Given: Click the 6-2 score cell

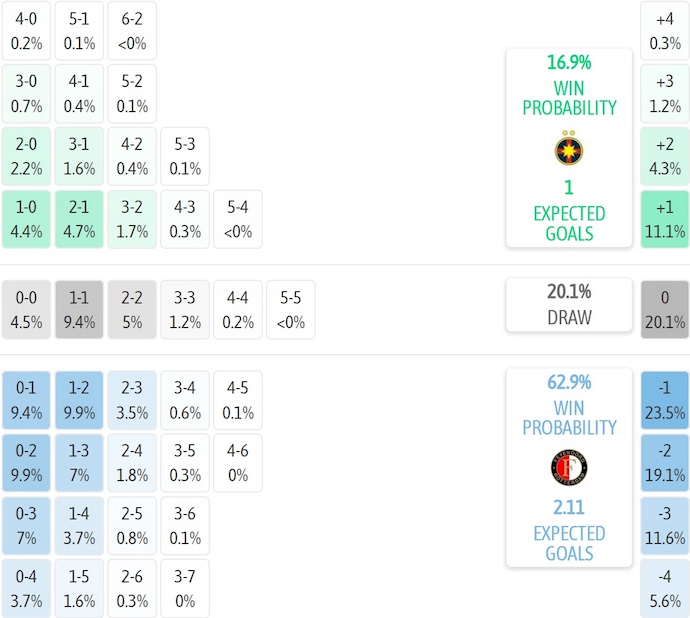Looking at the screenshot, I should tap(132, 31).
